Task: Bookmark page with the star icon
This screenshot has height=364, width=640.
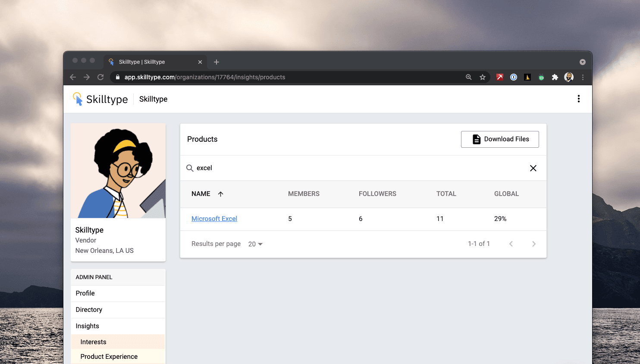Action: 483,77
